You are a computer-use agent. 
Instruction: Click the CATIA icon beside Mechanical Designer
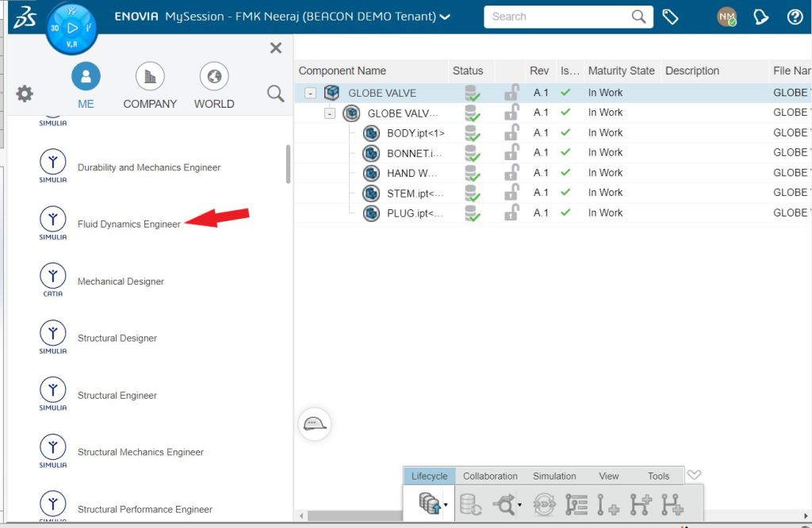(x=53, y=280)
